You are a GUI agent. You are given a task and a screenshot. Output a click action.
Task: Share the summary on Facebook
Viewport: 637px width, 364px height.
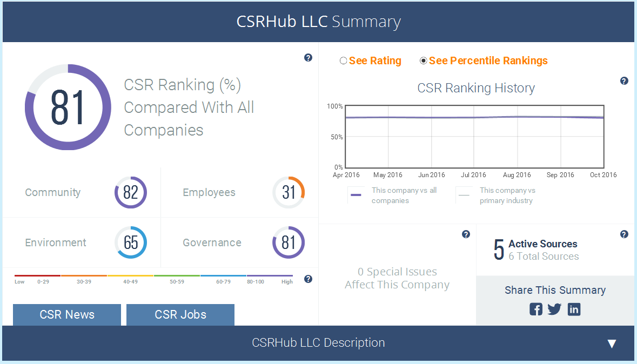536,309
